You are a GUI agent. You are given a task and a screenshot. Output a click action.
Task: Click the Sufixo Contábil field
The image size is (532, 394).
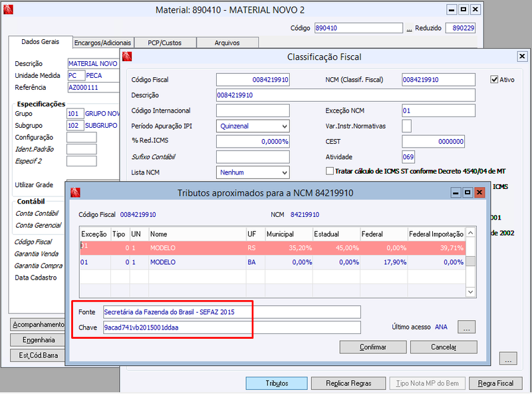point(253,157)
